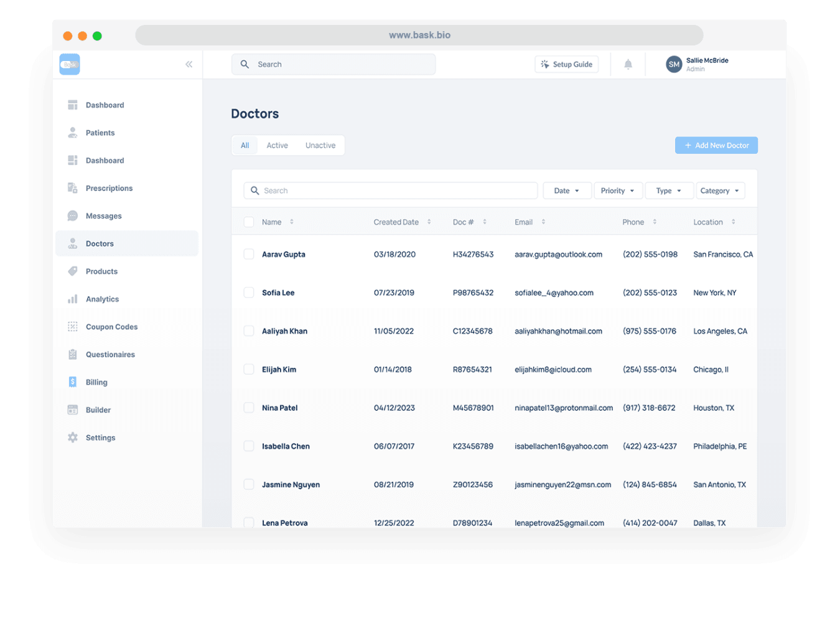
Task: Click the Add New Doctor button
Action: point(716,146)
